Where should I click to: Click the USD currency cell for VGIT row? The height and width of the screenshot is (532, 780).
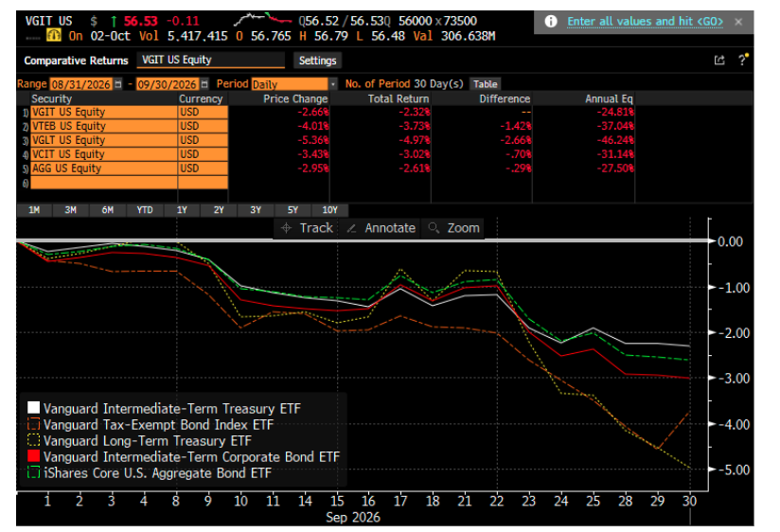click(x=203, y=113)
